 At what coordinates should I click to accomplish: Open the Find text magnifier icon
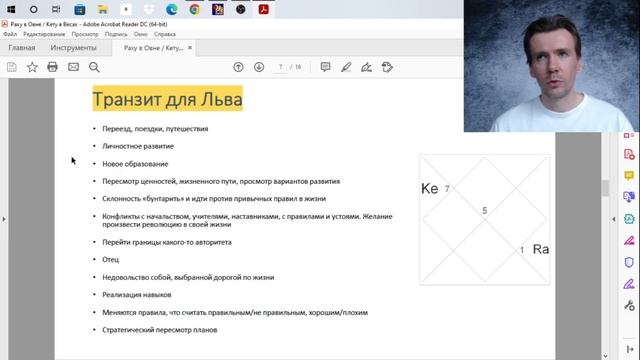click(94, 67)
